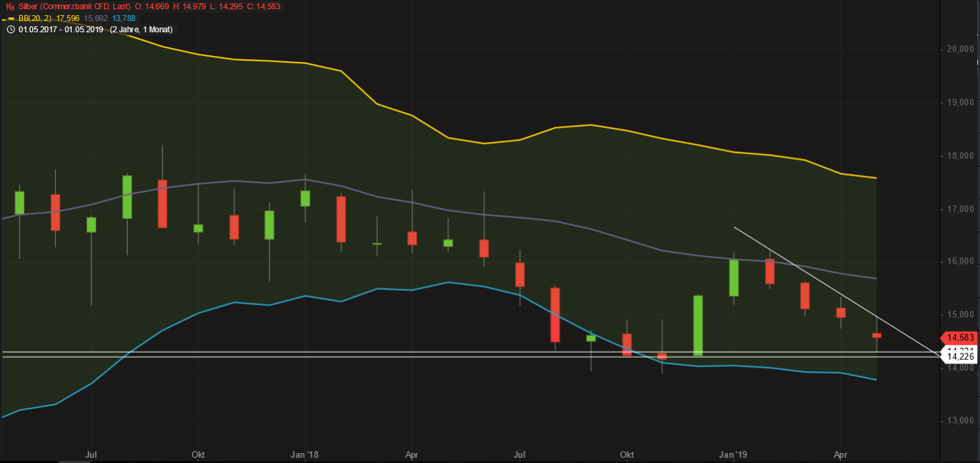
Task: Click the 13,788 lower band value in legend
Action: click(123, 18)
